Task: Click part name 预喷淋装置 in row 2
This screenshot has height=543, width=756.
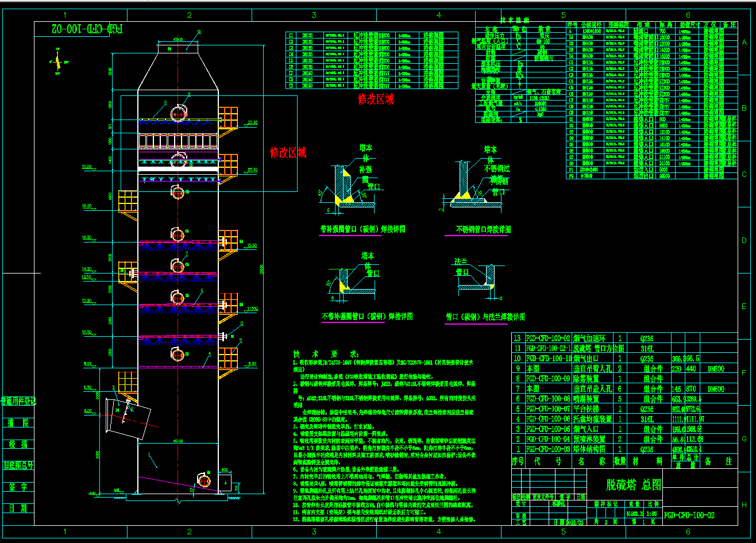Action: pos(589,440)
